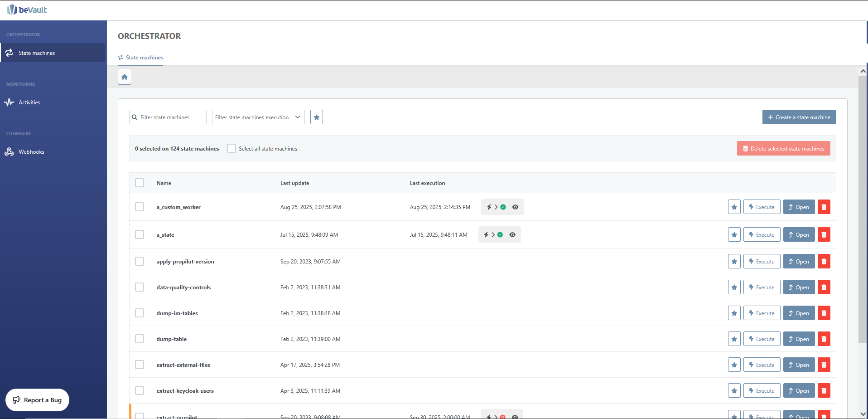Click the a_state execution status icon
Image resolution: width=868 pixels, height=419 pixels.
(500, 235)
